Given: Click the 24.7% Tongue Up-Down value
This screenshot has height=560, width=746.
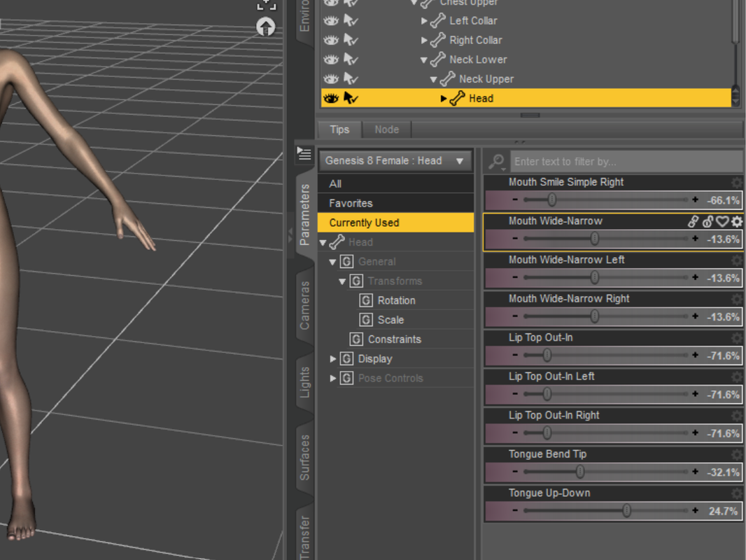Looking at the screenshot, I should 723,512.
